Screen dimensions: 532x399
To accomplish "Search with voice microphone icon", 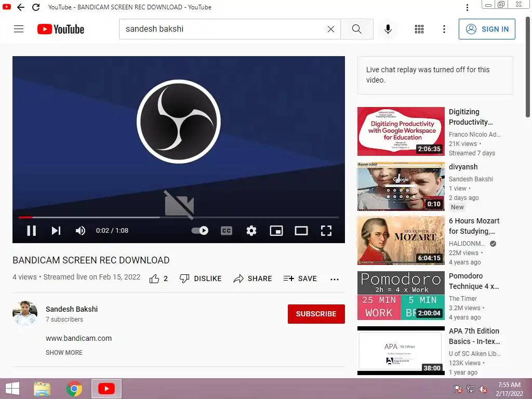I will 388,29.
